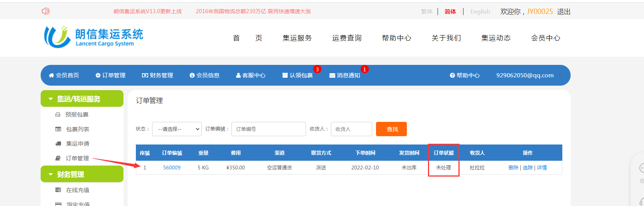Open 会员信息 info item
The height and width of the screenshot is (206, 644).
click(x=204, y=75)
